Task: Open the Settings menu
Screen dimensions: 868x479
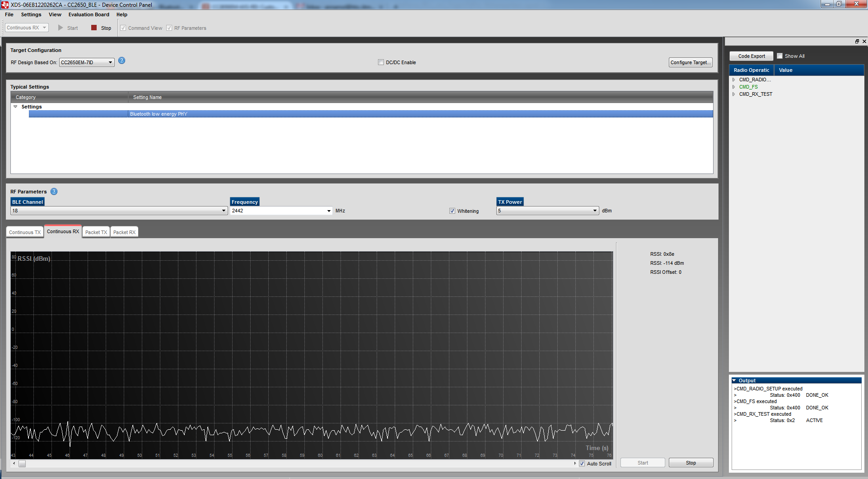Action: [x=31, y=14]
